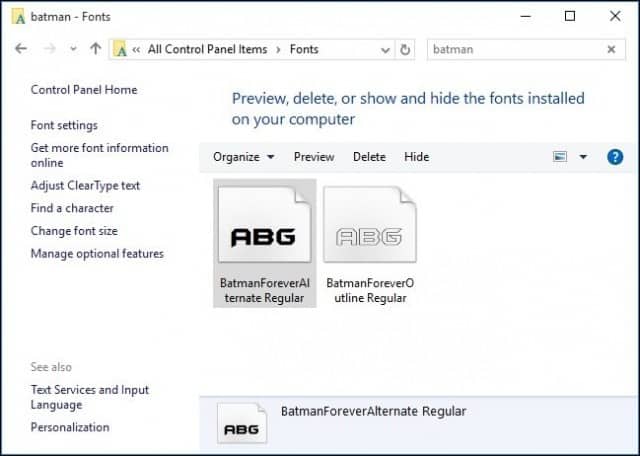The width and height of the screenshot is (640, 456).
Task: Open Font settings link
Action: tap(64, 125)
